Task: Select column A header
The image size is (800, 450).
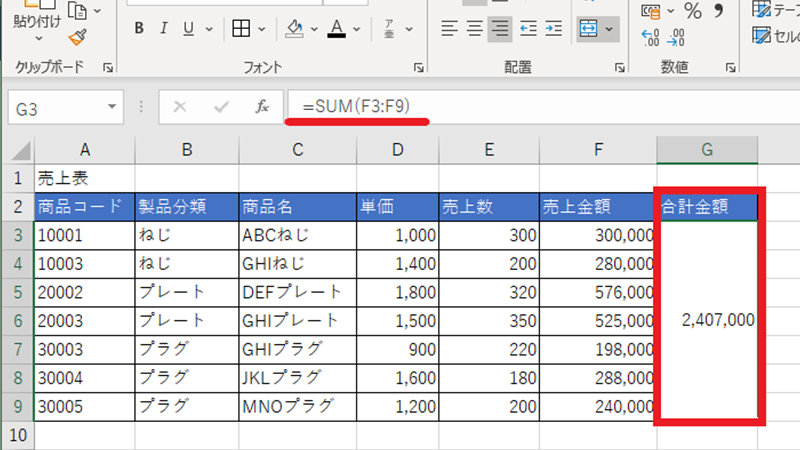Action: (x=85, y=150)
